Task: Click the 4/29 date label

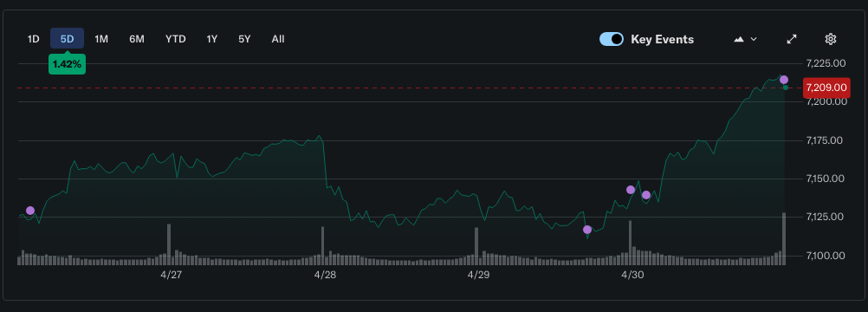Action: click(478, 275)
